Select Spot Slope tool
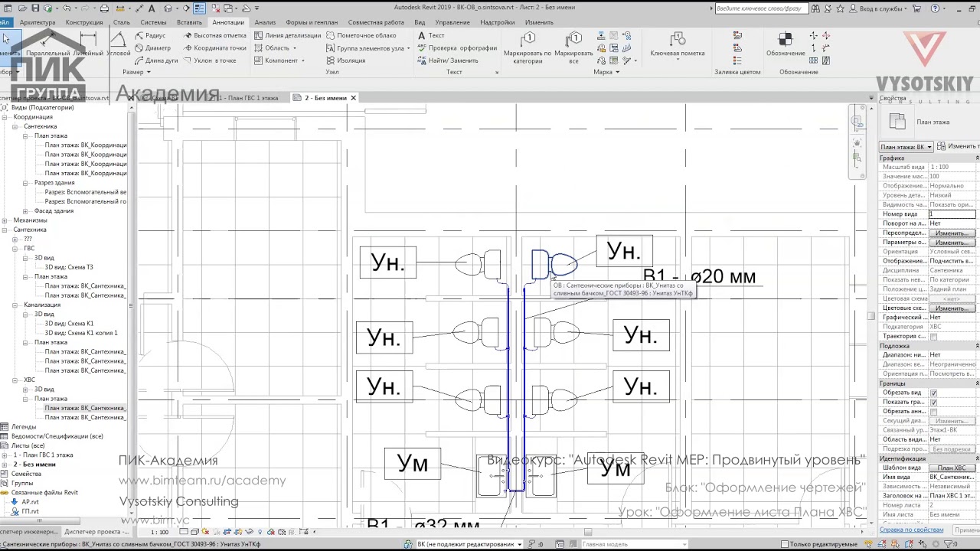Viewport: 980px width, 551px height. [211, 60]
